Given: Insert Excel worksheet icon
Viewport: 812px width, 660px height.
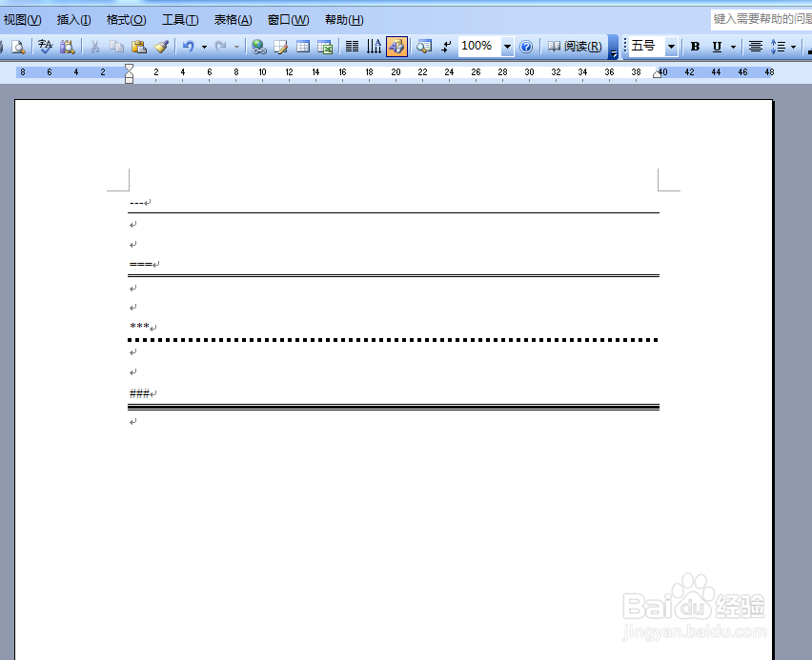Looking at the screenshot, I should pos(325,47).
